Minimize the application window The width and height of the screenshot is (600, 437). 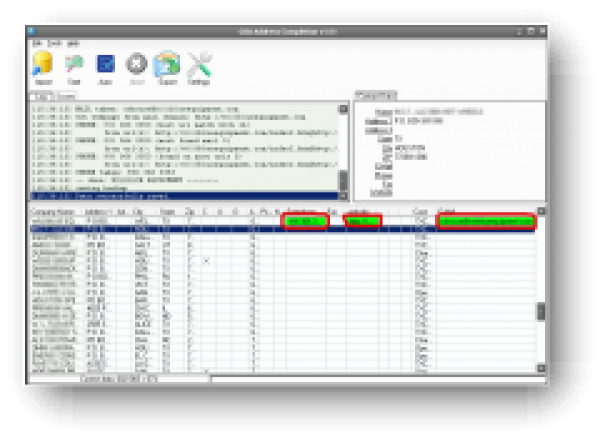[519, 31]
